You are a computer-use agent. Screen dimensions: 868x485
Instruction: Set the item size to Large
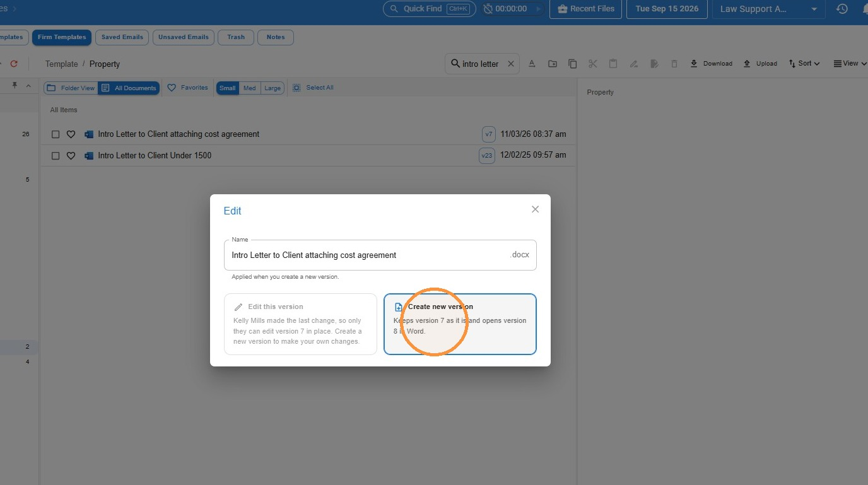pyautogui.click(x=273, y=88)
